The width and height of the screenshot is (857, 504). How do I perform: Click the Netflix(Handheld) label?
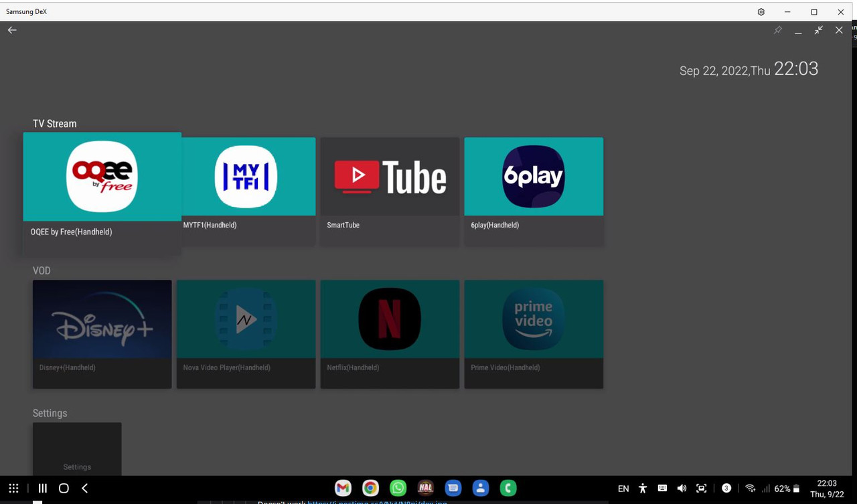click(x=353, y=367)
